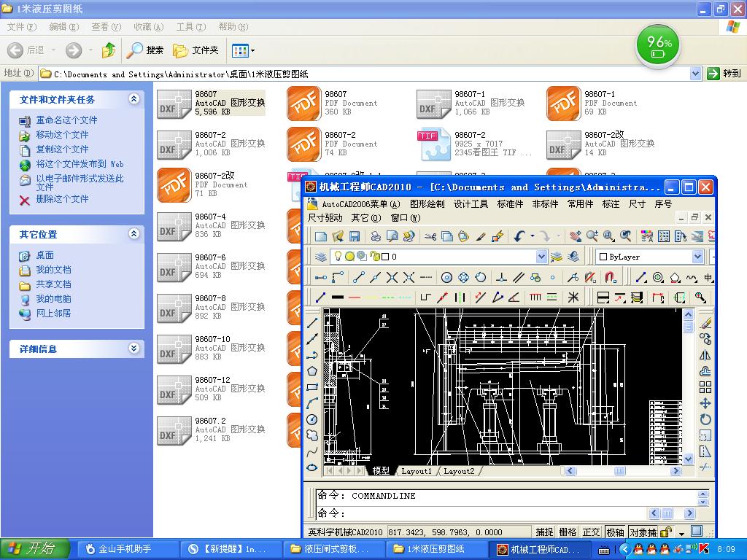Screen dimensions: 747x560
Task: Collapse the 文件和文件夹任务 panel
Action: pyautogui.click(x=133, y=99)
